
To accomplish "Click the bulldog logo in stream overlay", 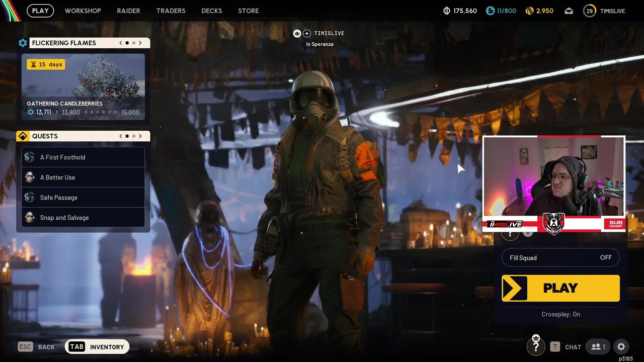I will click(x=553, y=223).
